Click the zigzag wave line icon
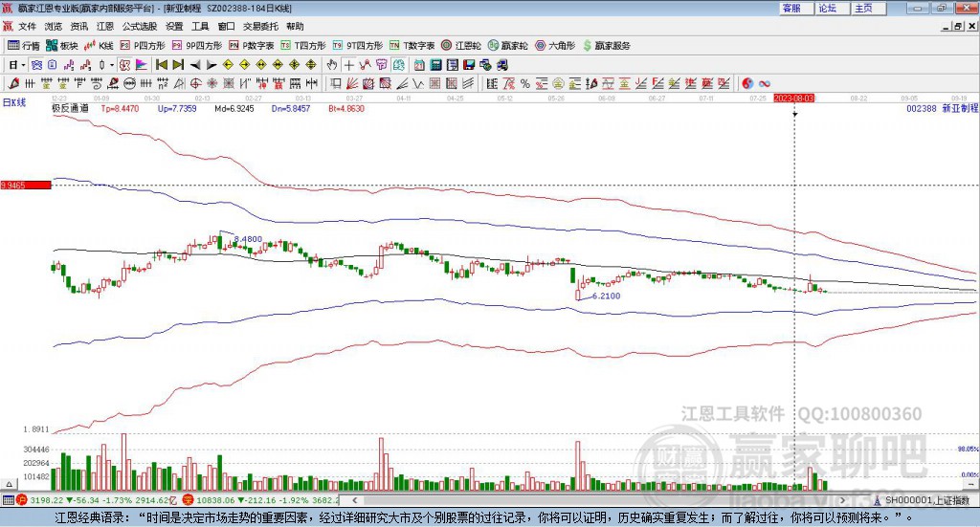This screenshot has height=527, width=980. click(418, 83)
